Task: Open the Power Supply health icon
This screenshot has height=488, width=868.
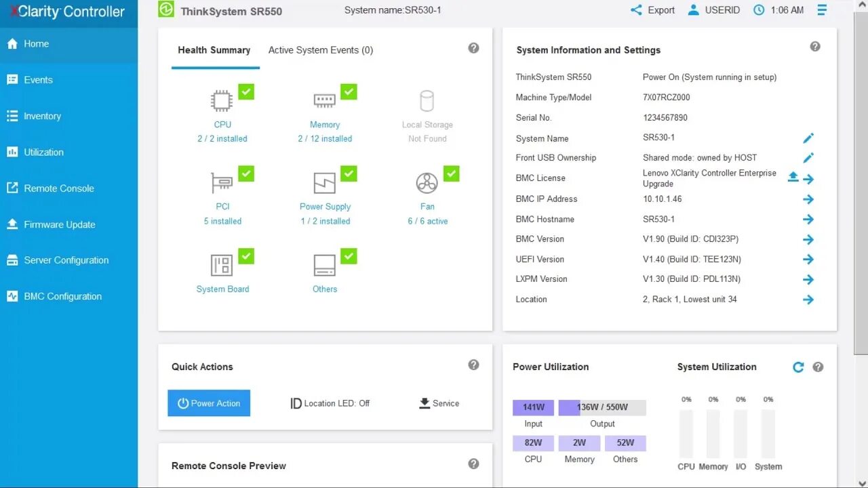Action: click(x=324, y=183)
